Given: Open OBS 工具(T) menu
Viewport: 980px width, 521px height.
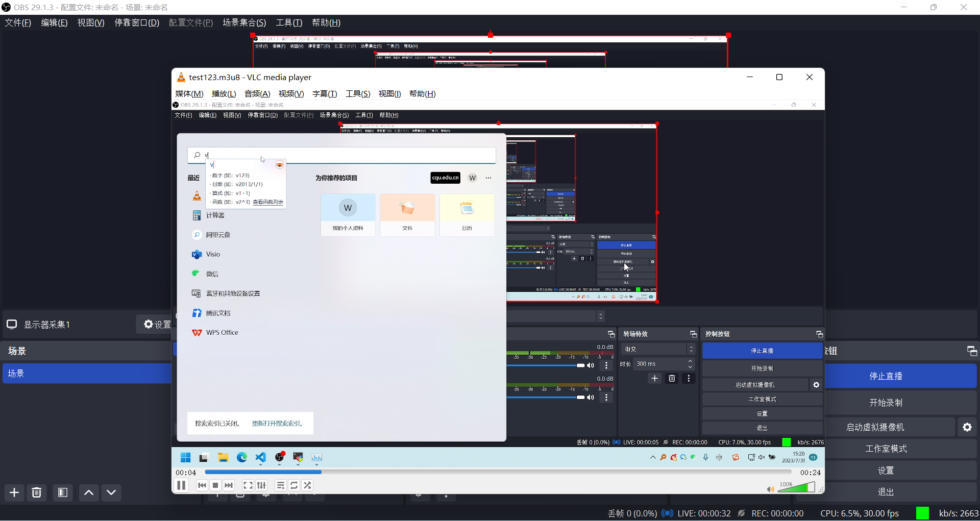Looking at the screenshot, I should click(x=289, y=22).
